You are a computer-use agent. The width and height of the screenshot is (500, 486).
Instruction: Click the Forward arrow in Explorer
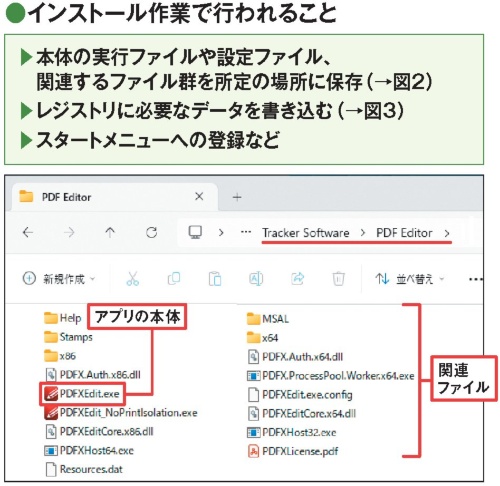point(69,232)
